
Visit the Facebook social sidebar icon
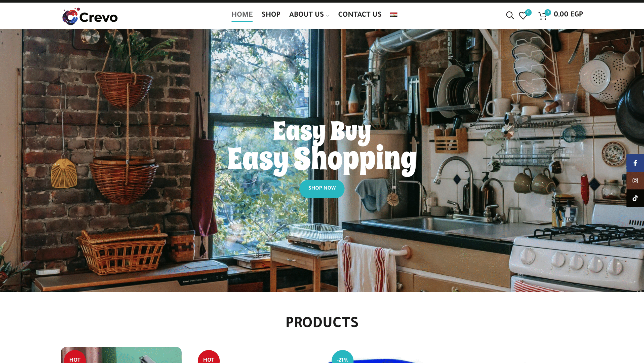pos(635,163)
